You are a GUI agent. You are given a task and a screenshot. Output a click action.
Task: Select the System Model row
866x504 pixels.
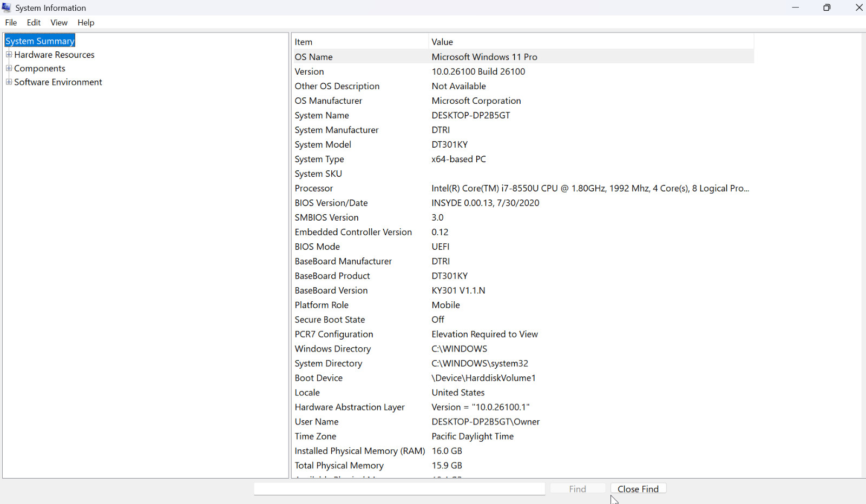[523, 144]
